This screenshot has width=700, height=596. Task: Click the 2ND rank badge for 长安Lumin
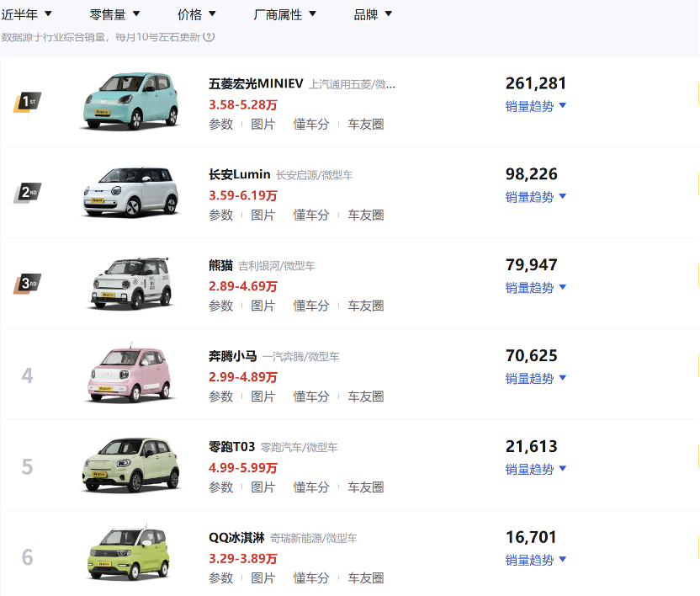coord(28,192)
